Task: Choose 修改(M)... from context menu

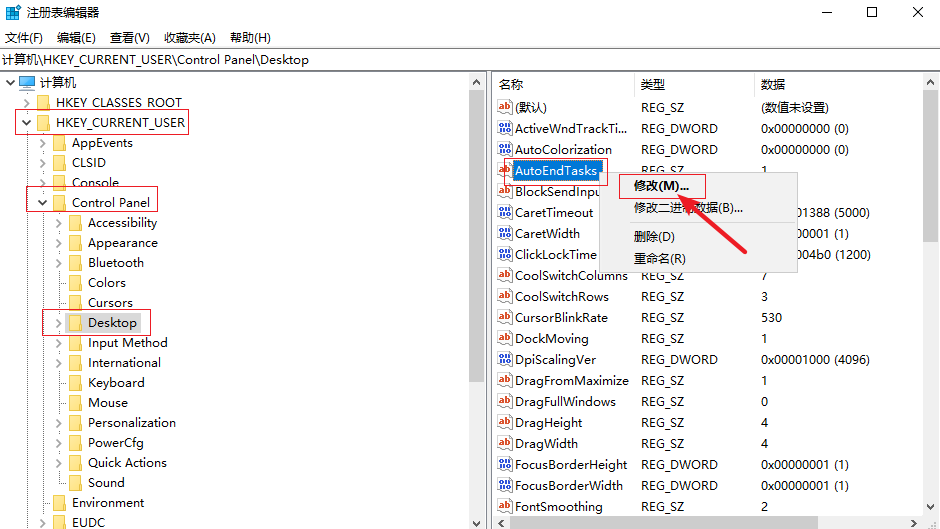Action: (661, 186)
